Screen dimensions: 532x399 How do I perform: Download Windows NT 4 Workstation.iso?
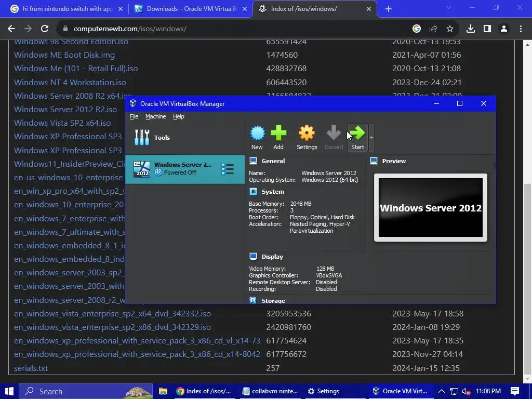[70, 83]
